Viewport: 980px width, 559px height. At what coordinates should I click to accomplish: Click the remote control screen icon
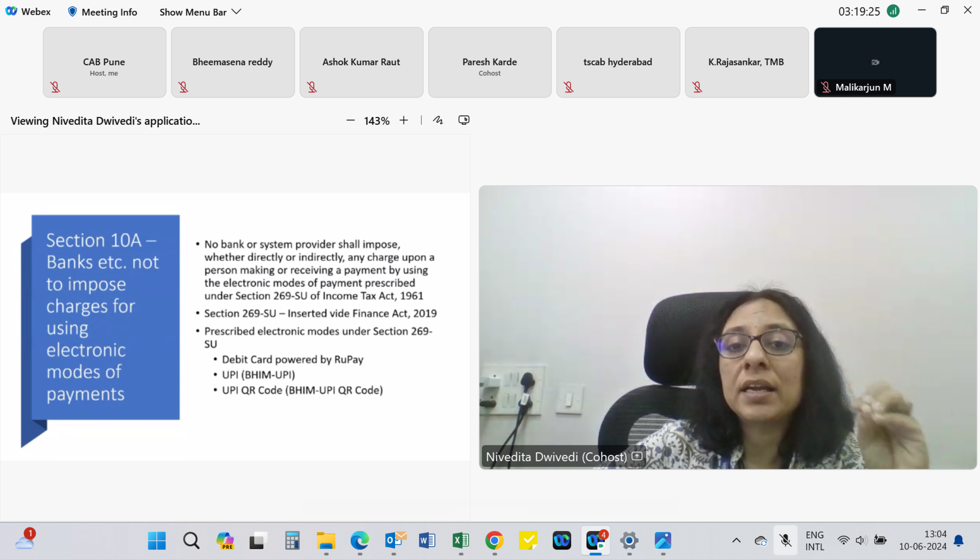pos(464,120)
